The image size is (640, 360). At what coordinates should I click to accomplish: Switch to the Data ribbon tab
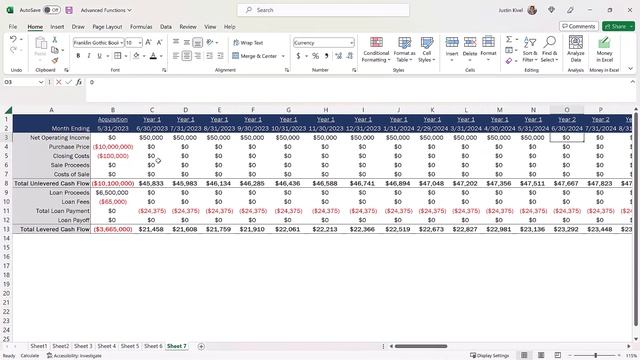pyautogui.click(x=166, y=27)
